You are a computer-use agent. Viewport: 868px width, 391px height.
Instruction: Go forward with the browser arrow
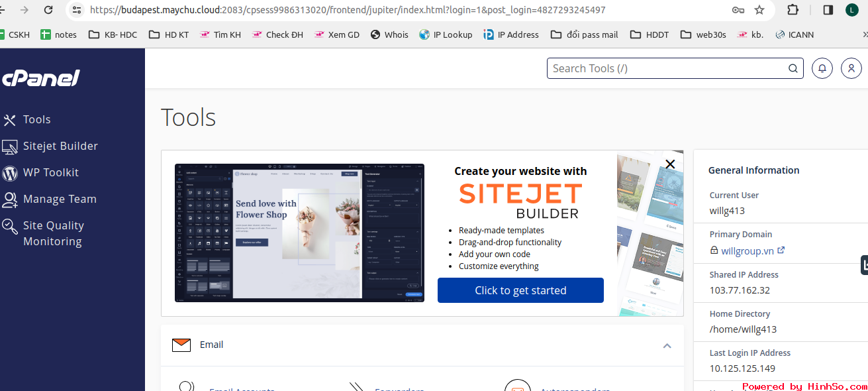click(x=24, y=10)
